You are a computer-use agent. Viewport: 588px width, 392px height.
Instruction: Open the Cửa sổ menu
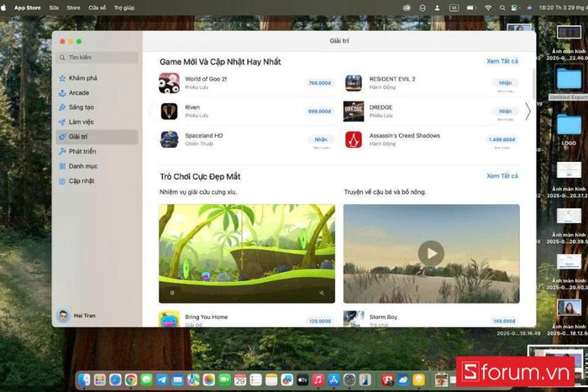point(97,8)
